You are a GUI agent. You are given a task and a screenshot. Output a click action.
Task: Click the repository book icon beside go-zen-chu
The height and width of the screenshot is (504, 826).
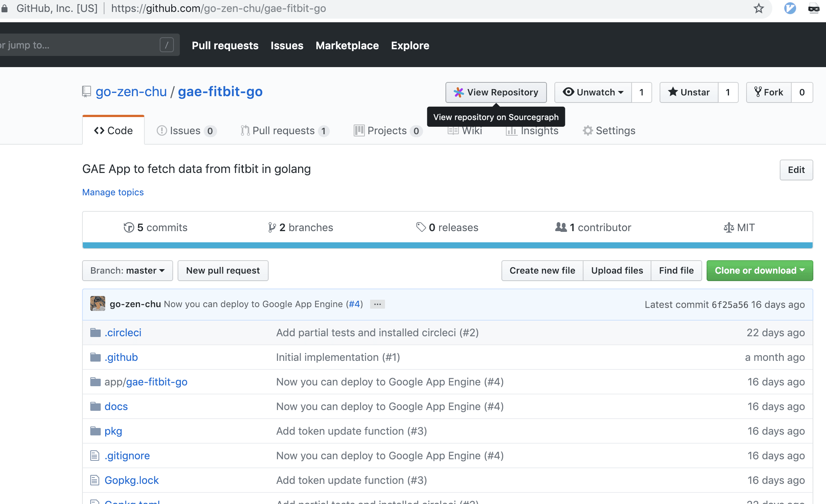(x=87, y=92)
